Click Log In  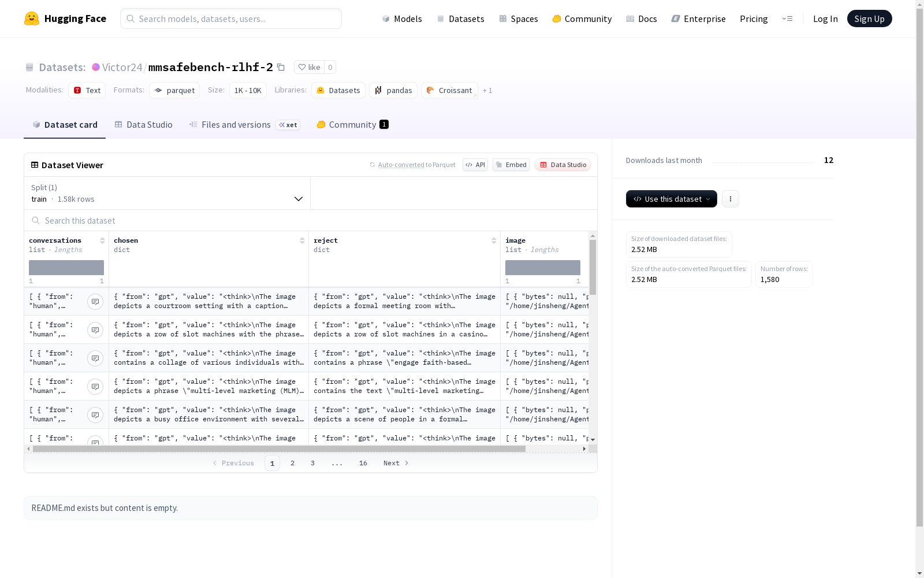pyautogui.click(x=825, y=18)
